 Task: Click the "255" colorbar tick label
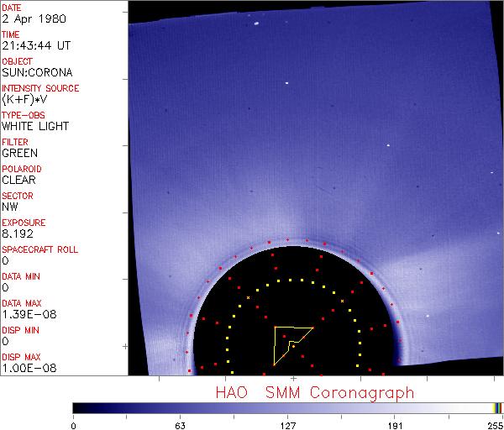click(495, 425)
